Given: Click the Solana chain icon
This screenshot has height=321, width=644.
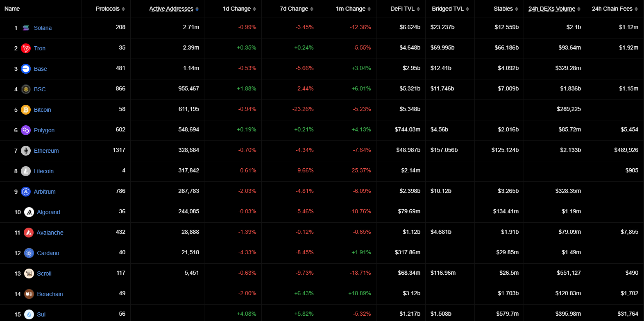Looking at the screenshot, I should click(x=25, y=28).
